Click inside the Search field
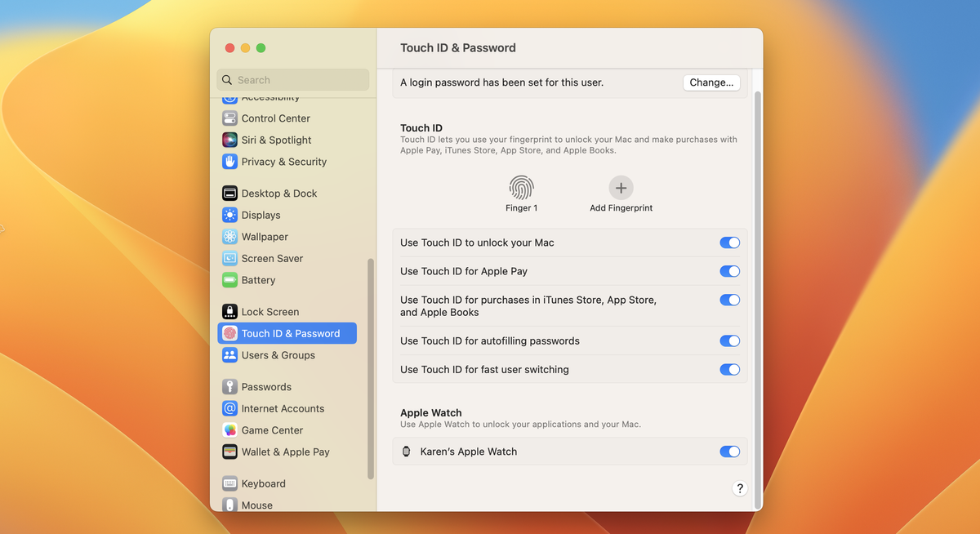 [292, 79]
